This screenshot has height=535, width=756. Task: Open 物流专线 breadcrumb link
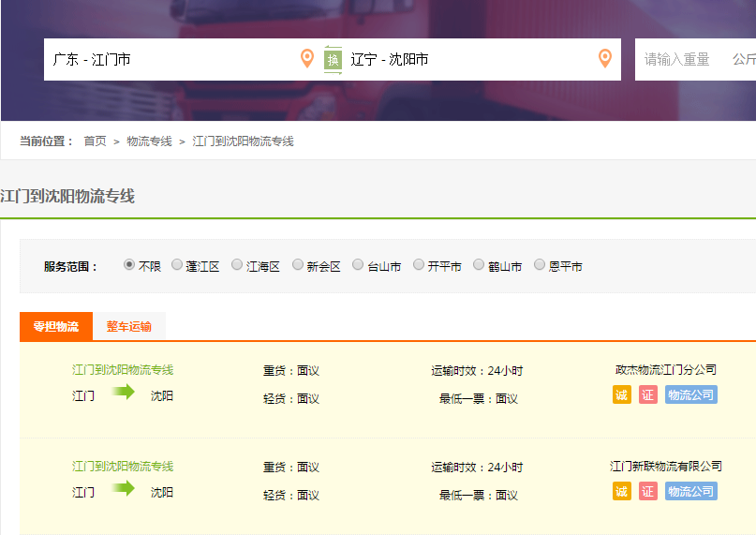149,141
